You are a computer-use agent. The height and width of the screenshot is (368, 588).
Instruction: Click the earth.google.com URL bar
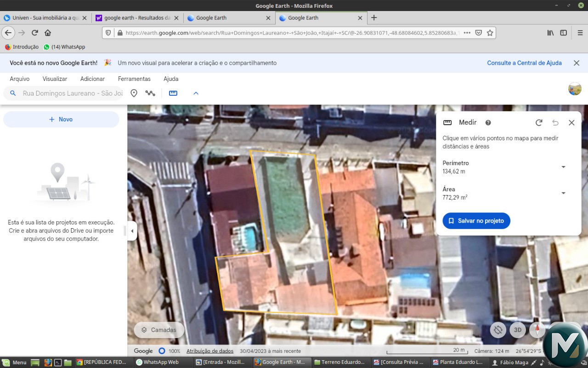point(292,33)
